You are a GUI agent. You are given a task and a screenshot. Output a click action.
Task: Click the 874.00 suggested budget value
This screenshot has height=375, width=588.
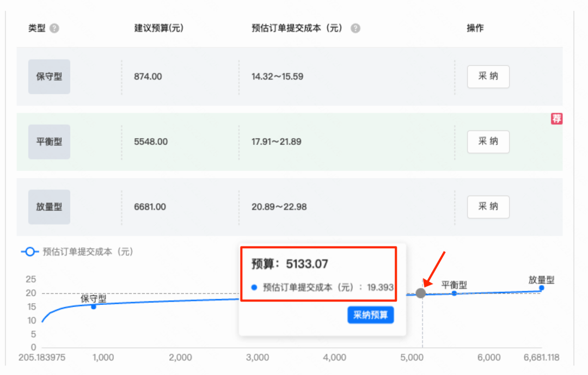point(148,77)
